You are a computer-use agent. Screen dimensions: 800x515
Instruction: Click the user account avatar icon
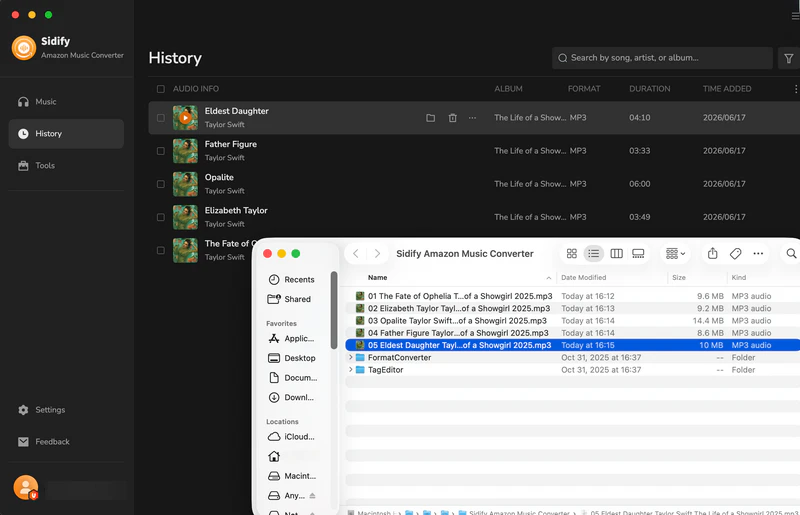tap(26, 487)
